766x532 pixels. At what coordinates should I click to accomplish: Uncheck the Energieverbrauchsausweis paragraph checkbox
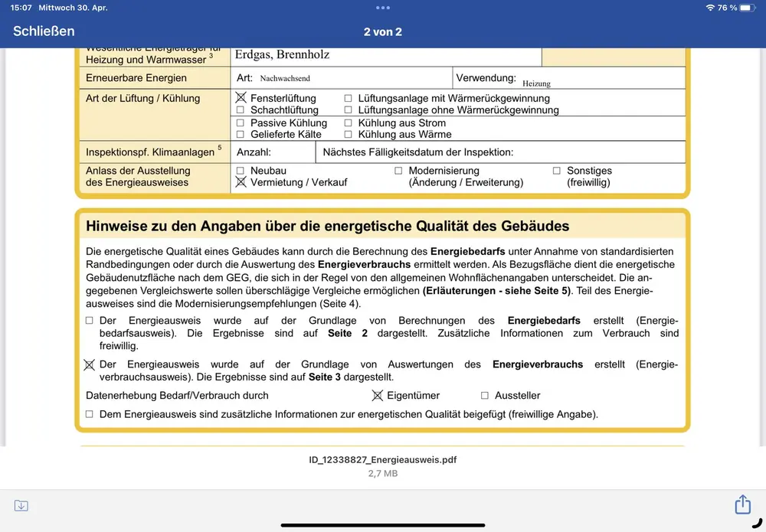click(x=89, y=364)
